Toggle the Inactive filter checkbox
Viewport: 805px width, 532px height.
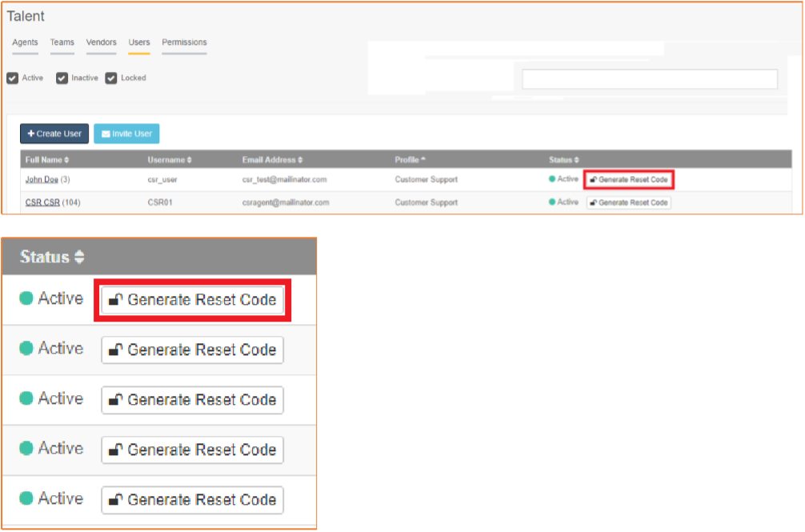(62, 78)
